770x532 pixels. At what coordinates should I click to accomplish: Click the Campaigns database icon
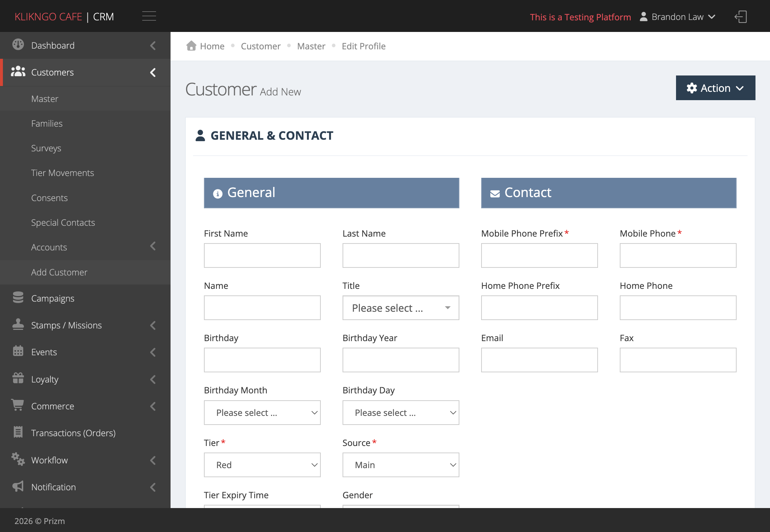[18, 298]
